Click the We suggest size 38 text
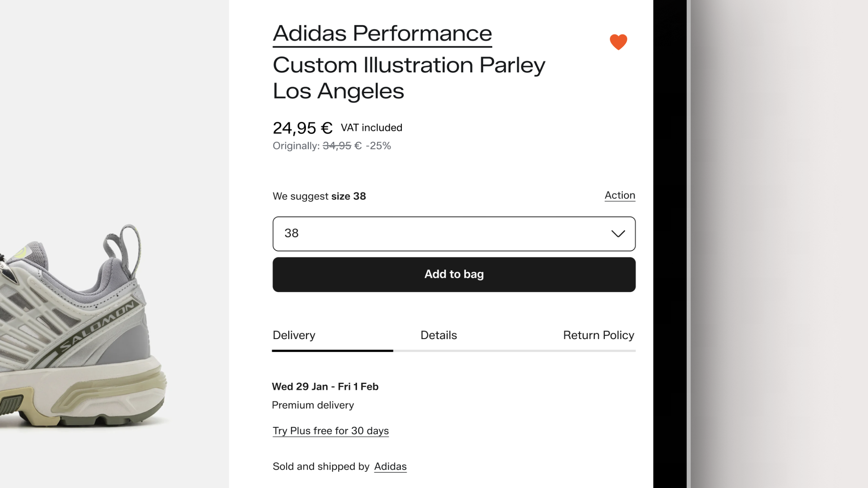 click(x=319, y=196)
